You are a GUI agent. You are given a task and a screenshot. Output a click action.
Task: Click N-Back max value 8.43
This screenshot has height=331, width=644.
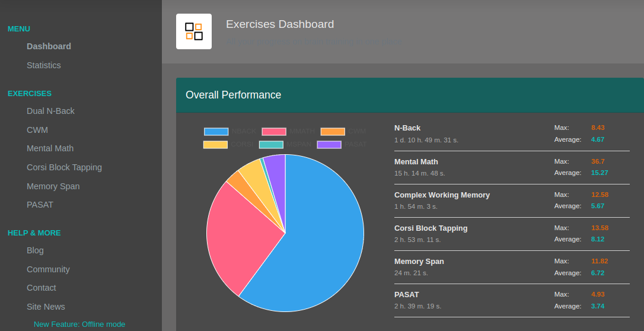(598, 128)
